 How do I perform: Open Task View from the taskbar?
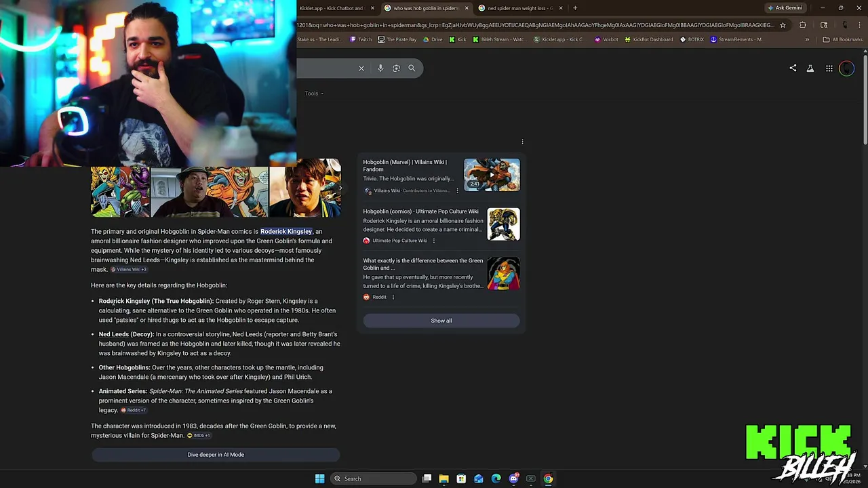pyautogui.click(x=427, y=479)
